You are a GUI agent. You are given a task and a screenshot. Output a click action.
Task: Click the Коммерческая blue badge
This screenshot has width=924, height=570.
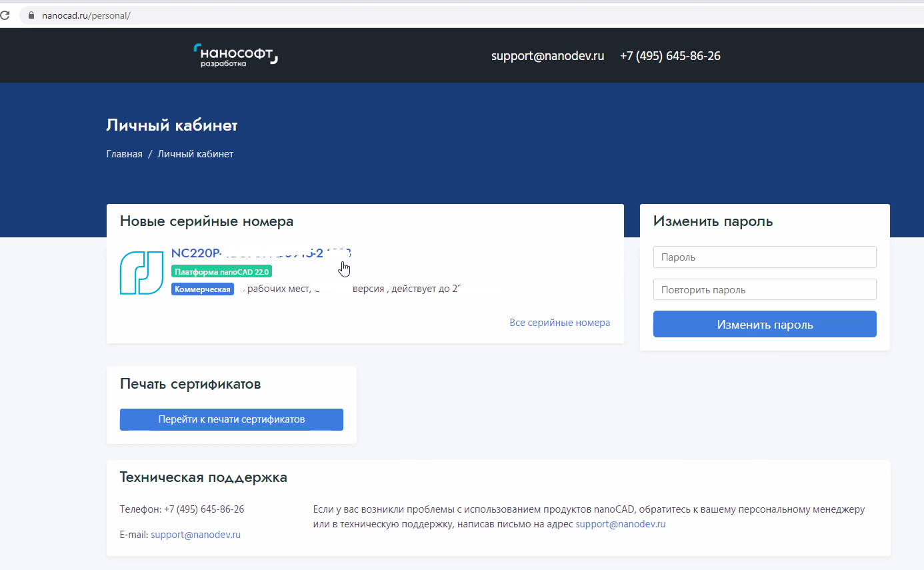(x=203, y=289)
